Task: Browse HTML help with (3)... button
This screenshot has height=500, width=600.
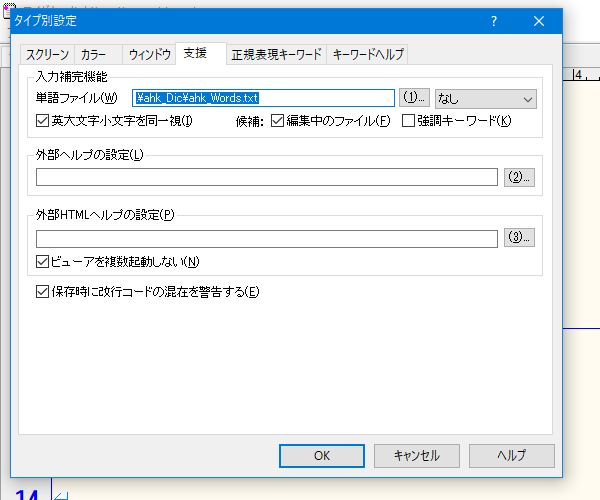Action: (x=519, y=238)
